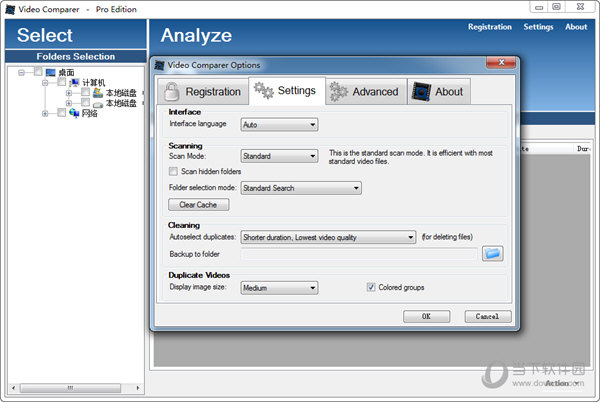Select the Settings tab in options dialog
Viewport: 600px width, 402px height.
click(287, 91)
